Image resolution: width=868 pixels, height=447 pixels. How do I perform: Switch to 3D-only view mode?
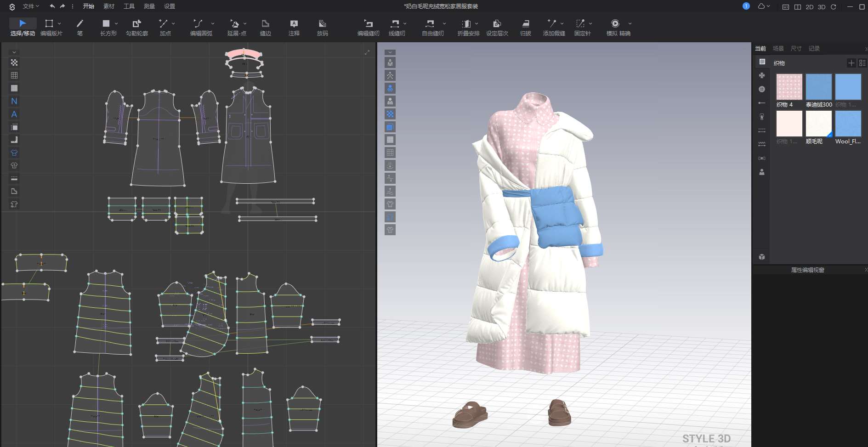822,7
